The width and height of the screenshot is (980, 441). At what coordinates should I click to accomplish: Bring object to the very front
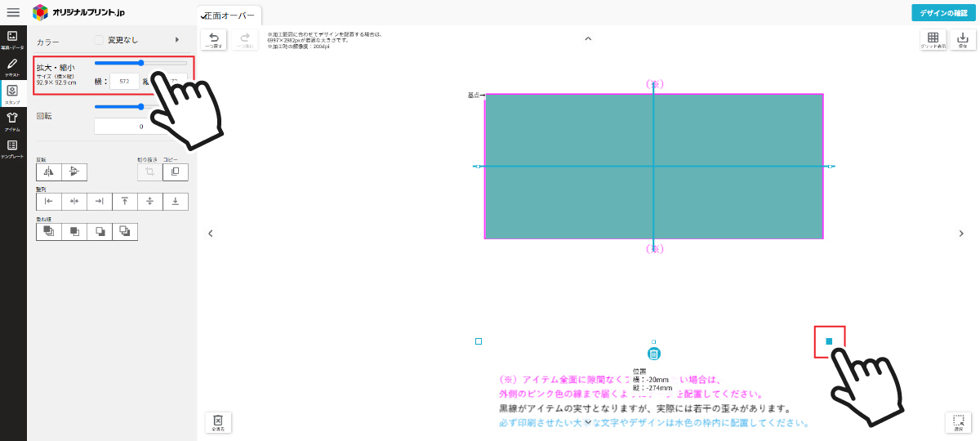[x=49, y=232]
